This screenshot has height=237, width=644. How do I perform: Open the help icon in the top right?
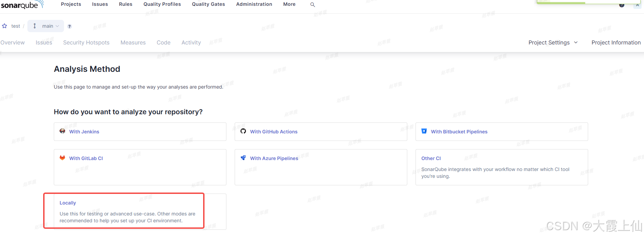pos(622,5)
